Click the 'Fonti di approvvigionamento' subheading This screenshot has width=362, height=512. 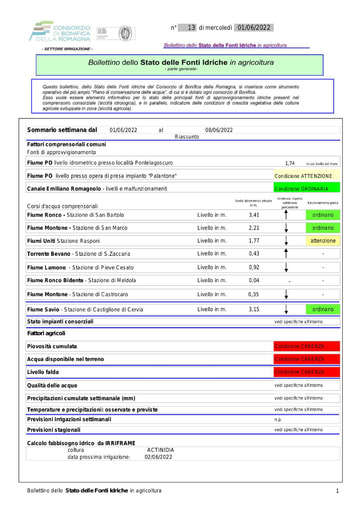click(61, 152)
